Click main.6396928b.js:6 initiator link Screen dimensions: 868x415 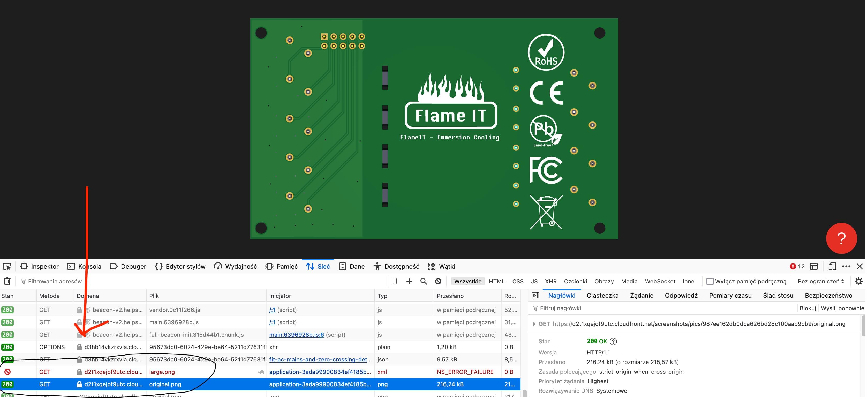(x=297, y=335)
